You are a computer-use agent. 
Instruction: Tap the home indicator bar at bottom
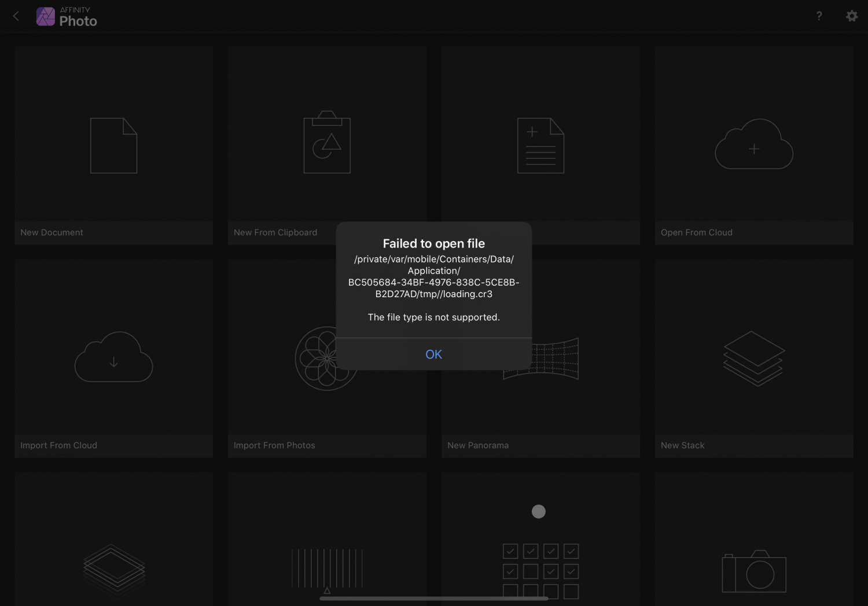pos(434,598)
